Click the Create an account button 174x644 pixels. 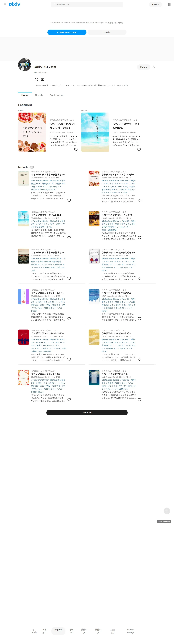[67, 32]
